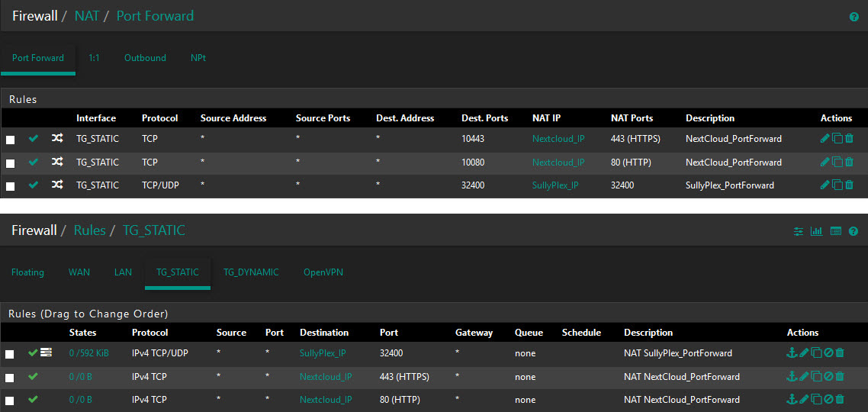Edit the NAT SullyPlex_PortForward firewall rule
The image size is (868, 412).
tap(804, 352)
